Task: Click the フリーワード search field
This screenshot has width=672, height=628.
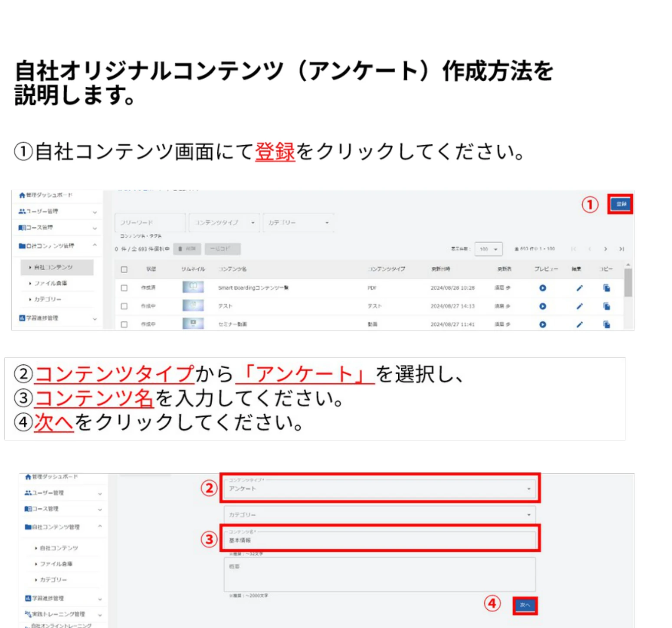Action: coord(150,222)
